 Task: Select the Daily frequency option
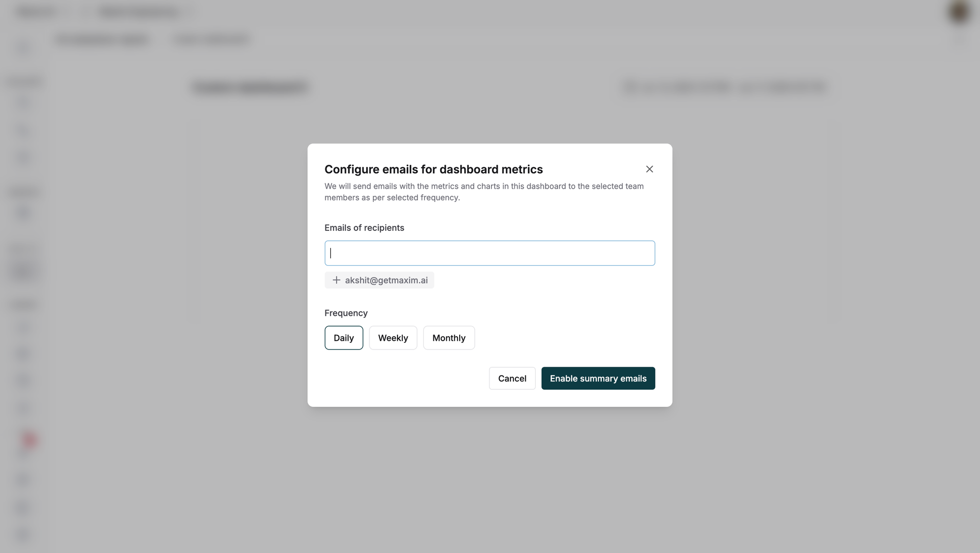pyautogui.click(x=343, y=338)
